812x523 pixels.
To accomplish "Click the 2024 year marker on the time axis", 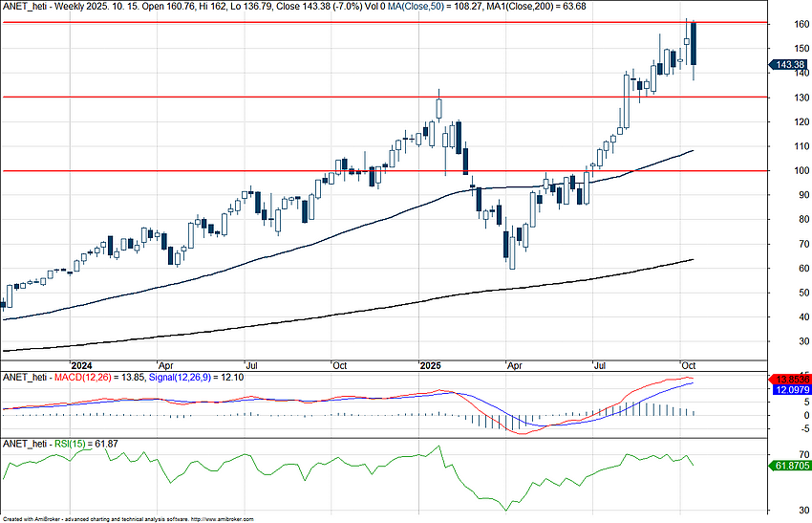I will coord(81,365).
